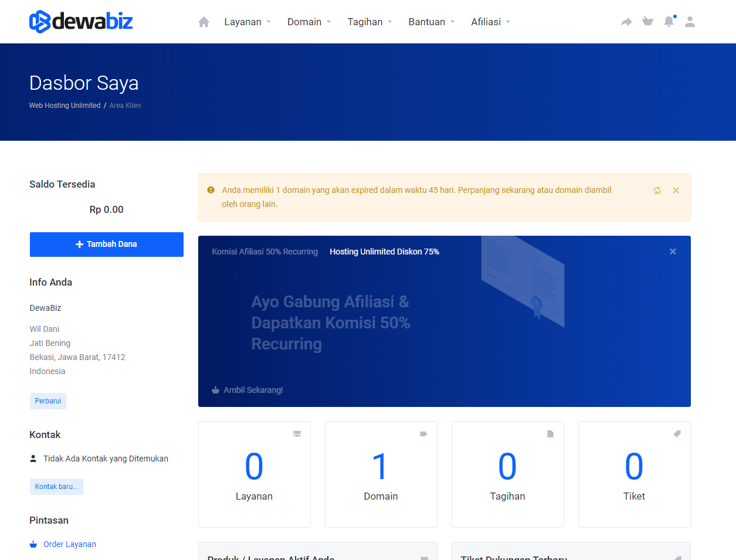Click the thumbs-up icon beside Ambil Sekarang
The image size is (736, 560).
coord(214,389)
